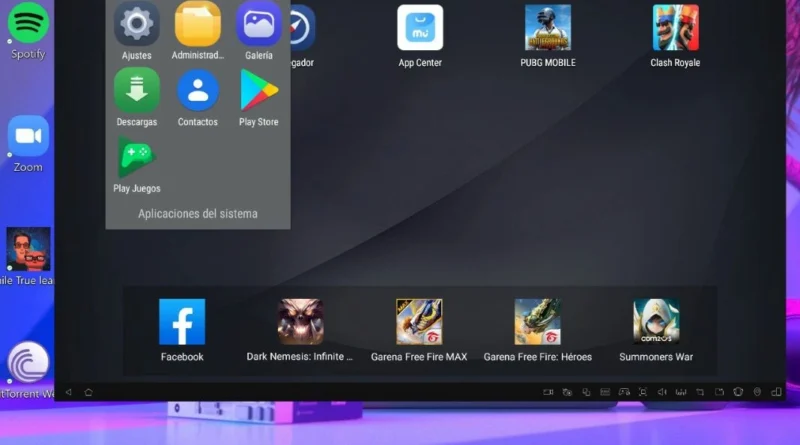Click the volume speaker toolbar icon
This screenshot has height=445, width=800.
click(662, 392)
